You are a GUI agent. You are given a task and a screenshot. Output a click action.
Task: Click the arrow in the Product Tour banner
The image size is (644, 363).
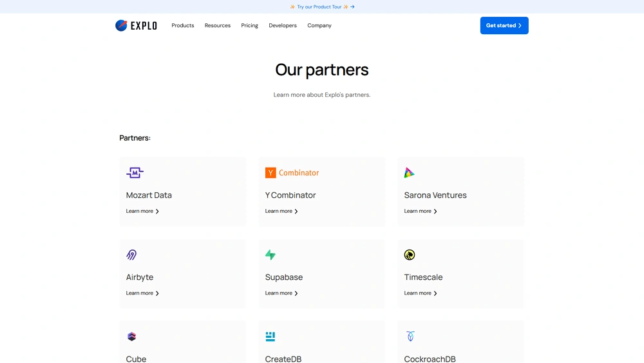pyautogui.click(x=352, y=7)
